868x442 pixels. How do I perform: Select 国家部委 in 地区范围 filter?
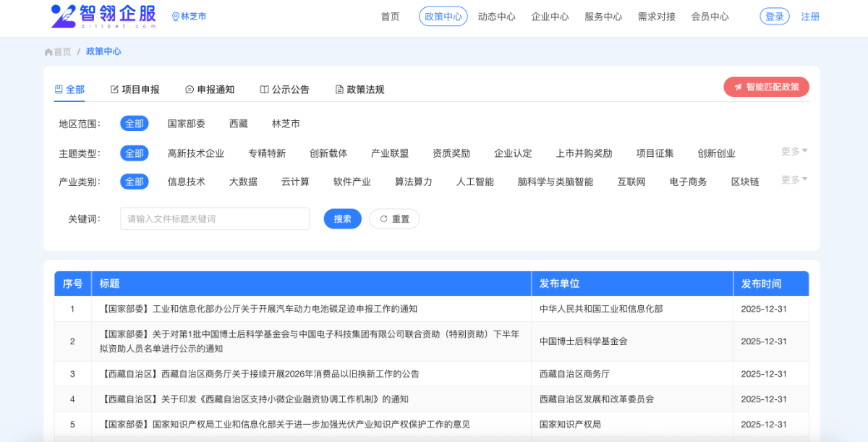pos(187,124)
